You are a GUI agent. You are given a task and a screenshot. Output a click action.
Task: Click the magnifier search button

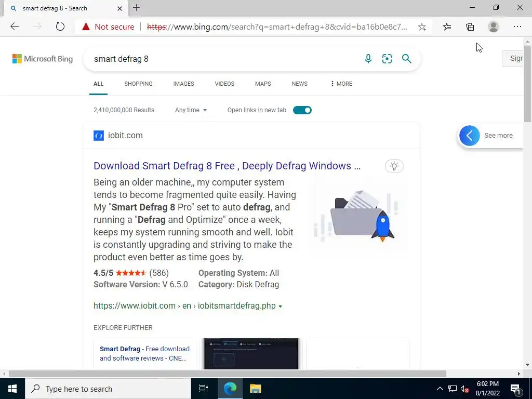[x=406, y=59]
